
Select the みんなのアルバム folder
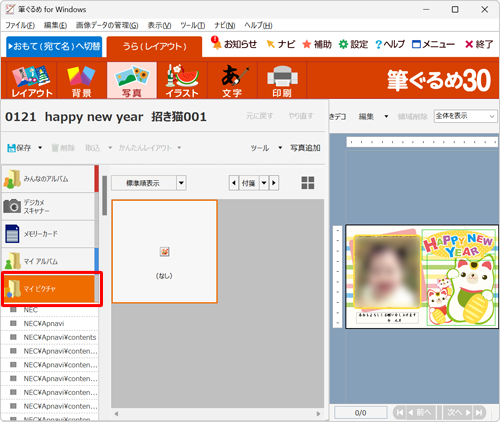pyautogui.click(x=48, y=179)
